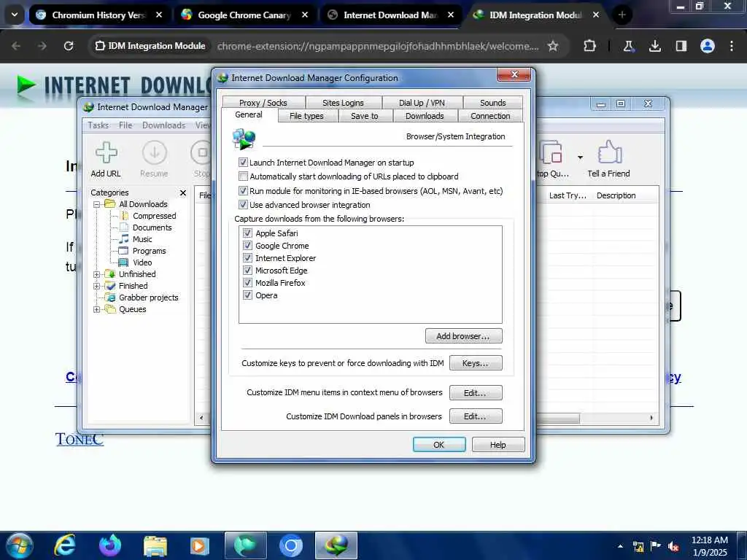Uncheck Internet Explorer browser

pyautogui.click(x=247, y=257)
